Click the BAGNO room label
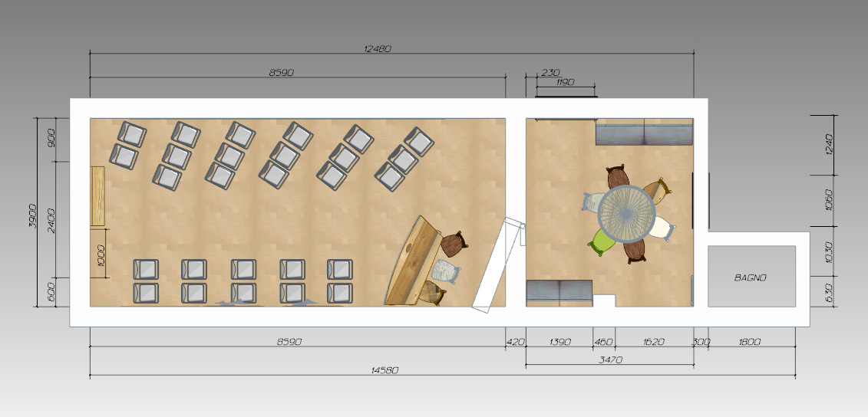Viewport: 868px width, 417px height. [x=751, y=277]
